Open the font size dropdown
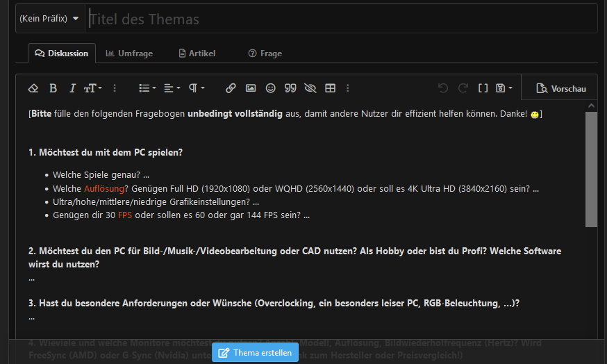 point(93,88)
